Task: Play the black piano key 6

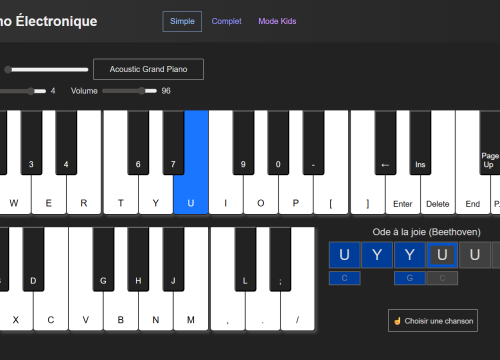Action: (x=138, y=143)
